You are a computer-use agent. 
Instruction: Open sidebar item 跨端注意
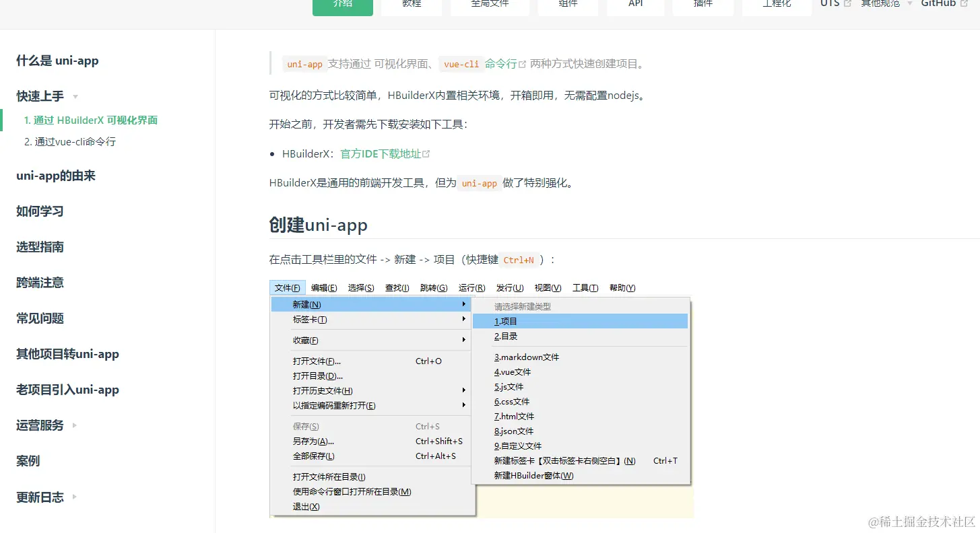tap(40, 283)
